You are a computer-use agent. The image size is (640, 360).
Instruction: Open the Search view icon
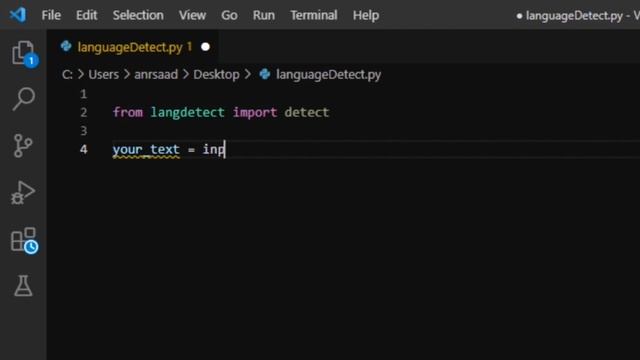pyautogui.click(x=23, y=99)
